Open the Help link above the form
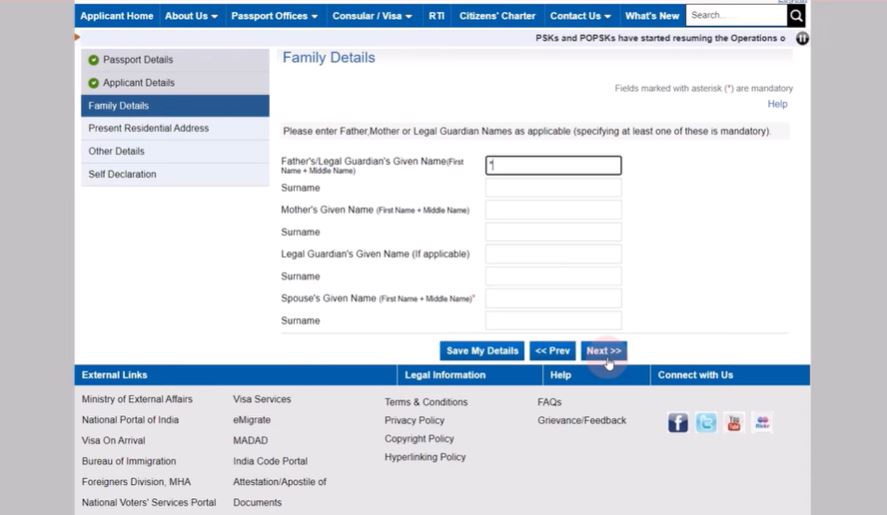 [777, 104]
